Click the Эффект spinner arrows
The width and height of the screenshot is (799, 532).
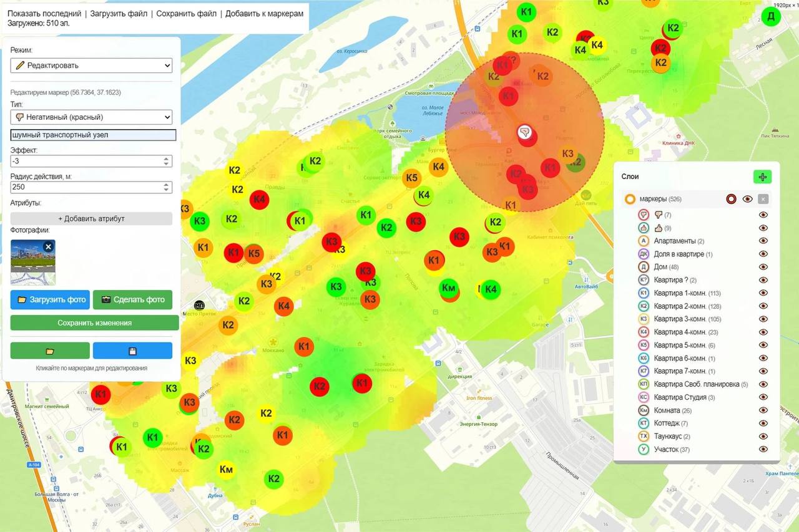pos(166,161)
